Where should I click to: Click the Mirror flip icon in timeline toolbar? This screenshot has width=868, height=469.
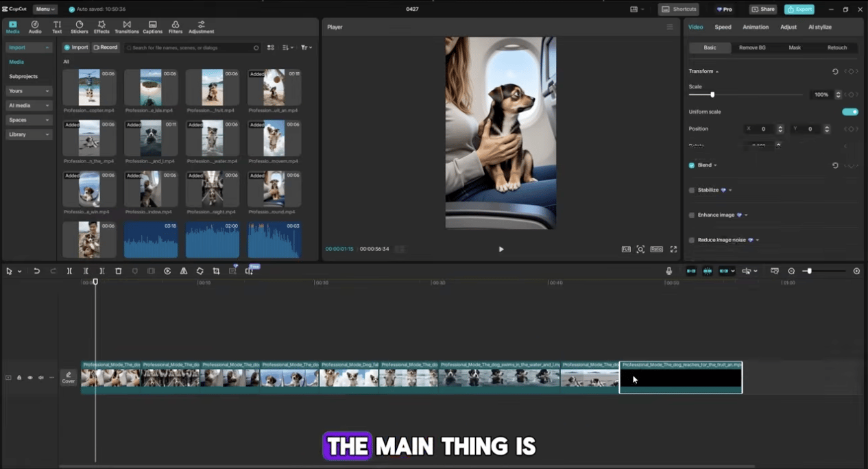pyautogui.click(x=184, y=271)
